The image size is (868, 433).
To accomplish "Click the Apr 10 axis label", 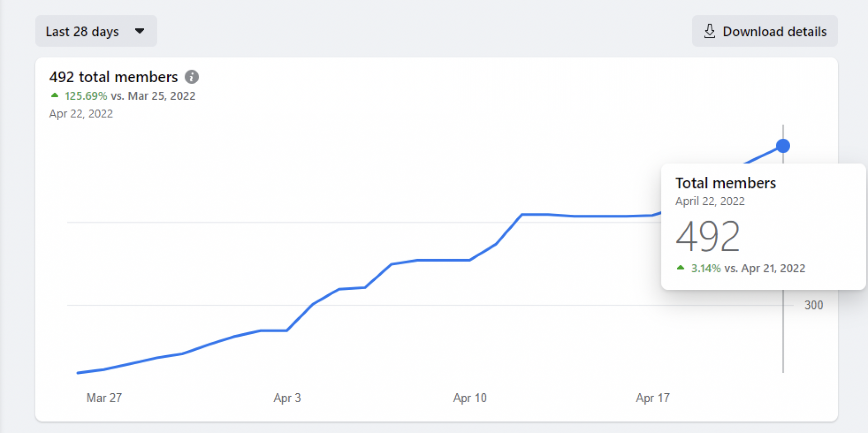I will click(470, 398).
